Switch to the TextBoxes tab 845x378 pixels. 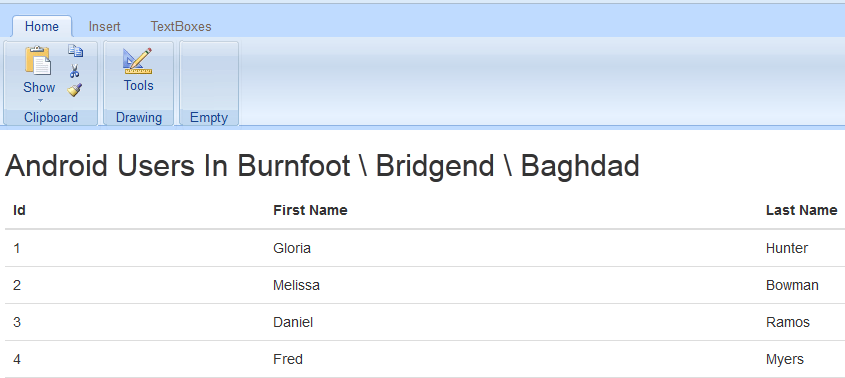click(x=181, y=26)
